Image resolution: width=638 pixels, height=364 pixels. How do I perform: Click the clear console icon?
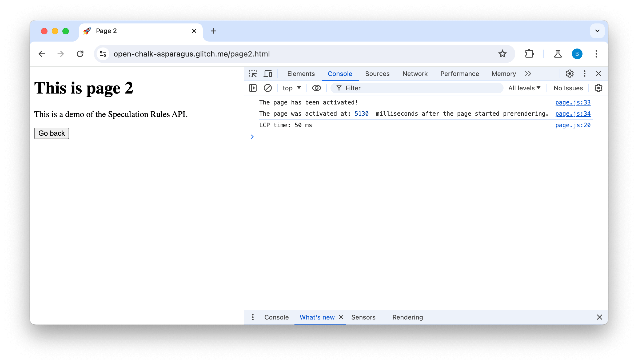click(x=267, y=88)
